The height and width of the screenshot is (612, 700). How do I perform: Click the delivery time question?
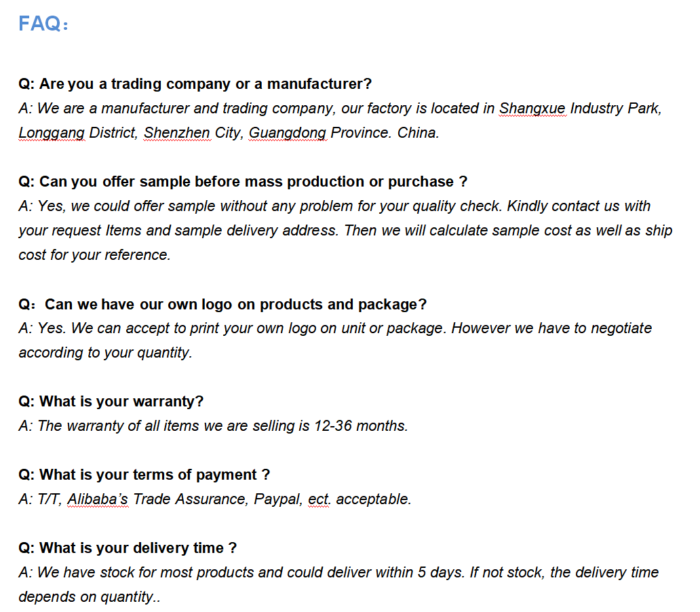[128, 548]
